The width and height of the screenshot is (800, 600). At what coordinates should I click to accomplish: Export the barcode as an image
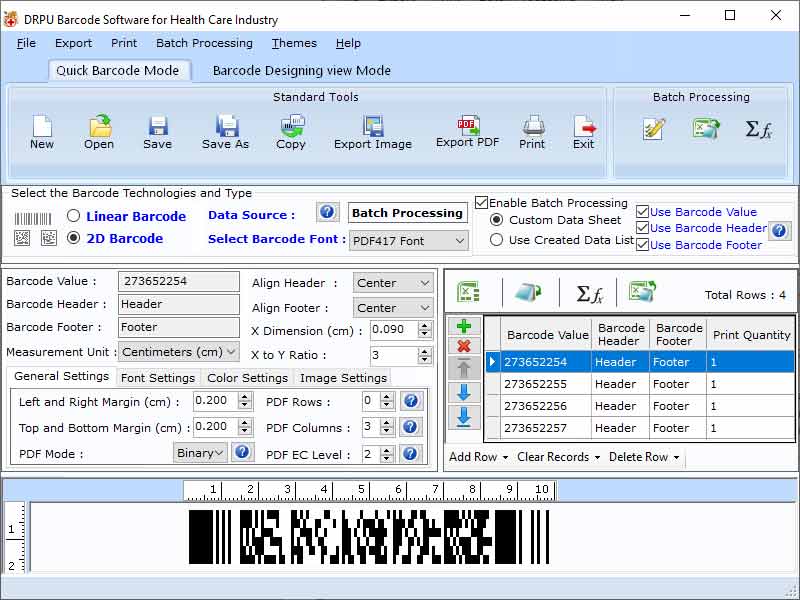(x=373, y=130)
